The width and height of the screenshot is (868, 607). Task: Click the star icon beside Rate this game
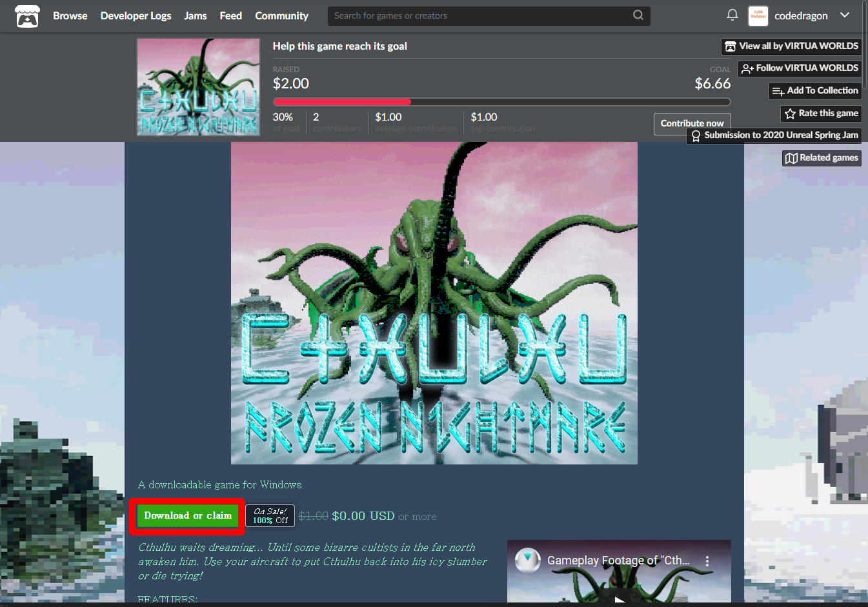pyautogui.click(x=790, y=114)
